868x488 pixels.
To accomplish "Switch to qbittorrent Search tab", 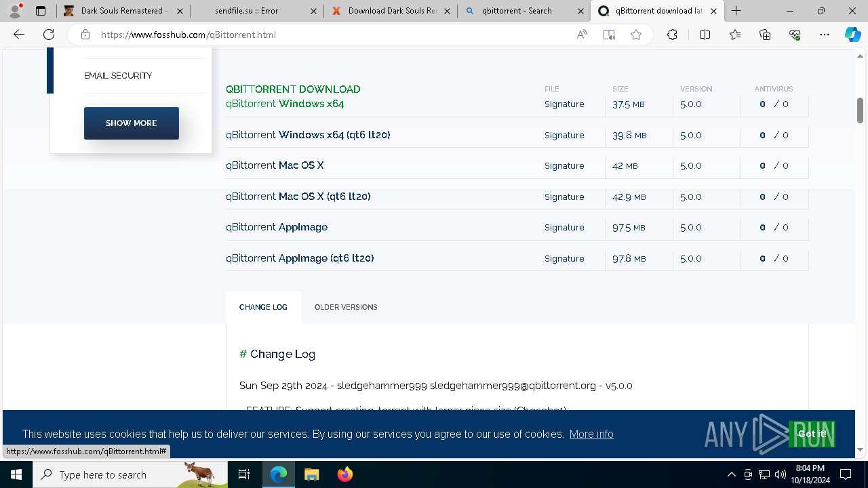I will click(x=523, y=11).
